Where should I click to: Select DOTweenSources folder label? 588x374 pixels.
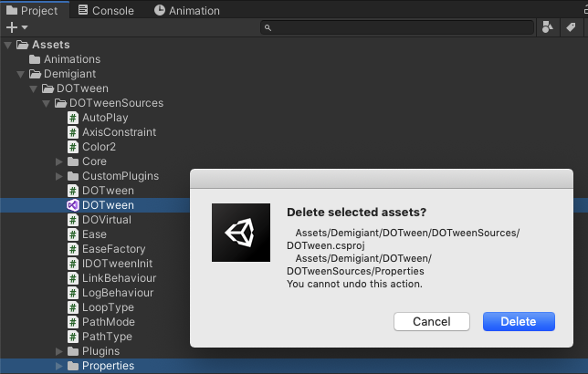pyautogui.click(x=116, y=103)
